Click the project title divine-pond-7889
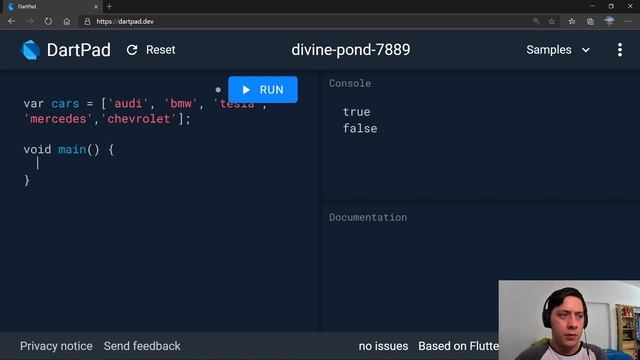640x360 pixels. [351, 50]
